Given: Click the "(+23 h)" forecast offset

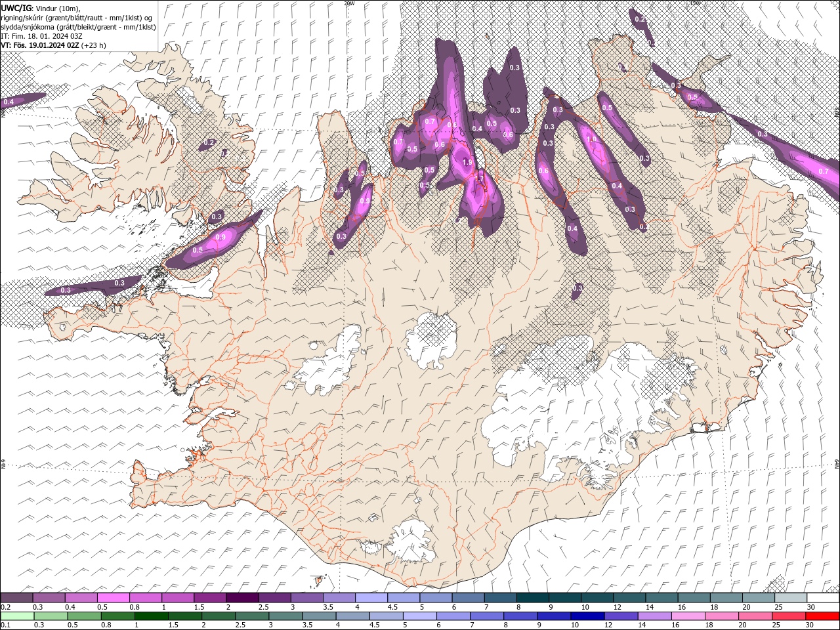Looking at the screenshot, I should 93,45.
